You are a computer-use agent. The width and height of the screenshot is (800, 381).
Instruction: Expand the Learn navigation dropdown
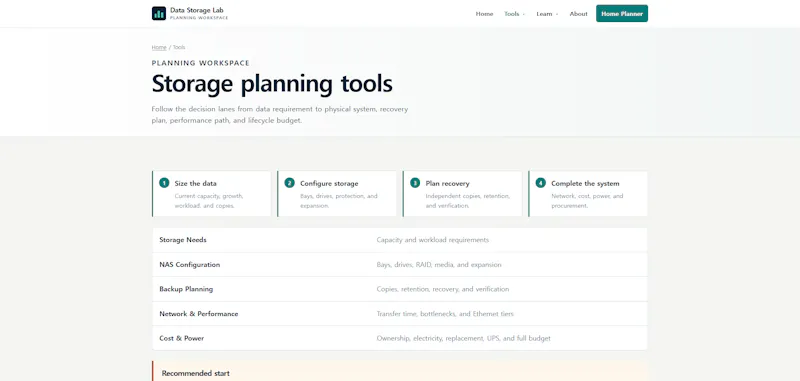547,14
